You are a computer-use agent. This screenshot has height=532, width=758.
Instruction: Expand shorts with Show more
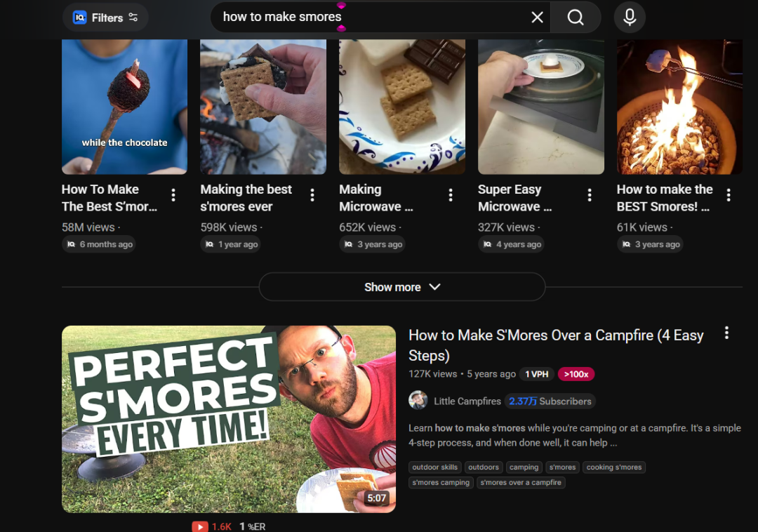click(393, 287)
